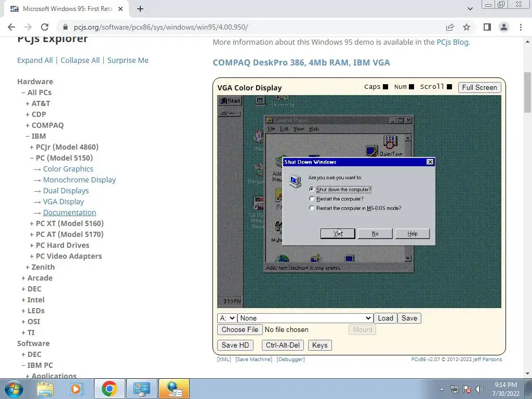Choose 'Restart the computer in MS-DOS mode?' option

coord(312,208)
